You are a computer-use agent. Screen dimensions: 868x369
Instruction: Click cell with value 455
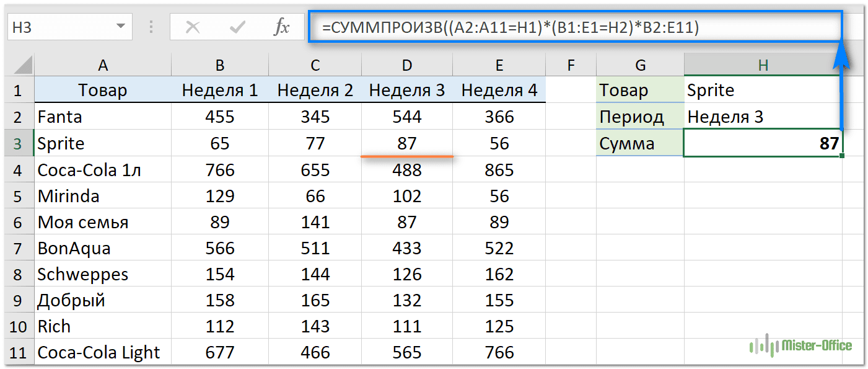pyautogui.click(x=220, y=117)
